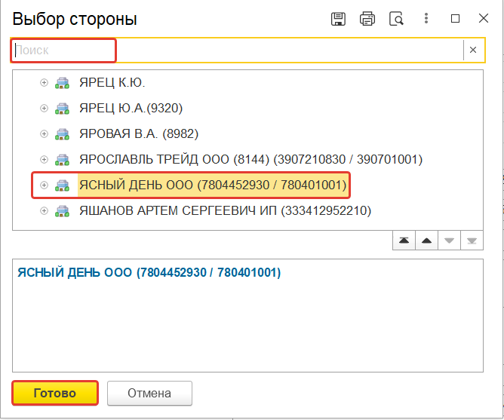Viewport: 504px width, 420px height.
Task: Expand the ЯРОВАЯ В.А. (8982) node
Action: (44, 134)
